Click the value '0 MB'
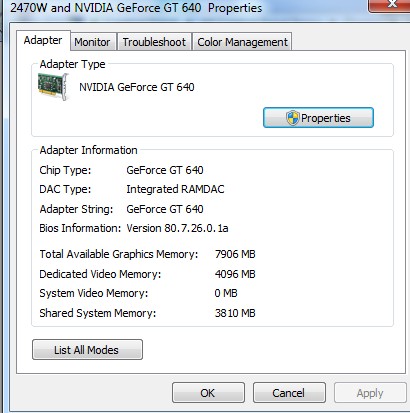The image size is (410, 413). [x=226, y=293]
